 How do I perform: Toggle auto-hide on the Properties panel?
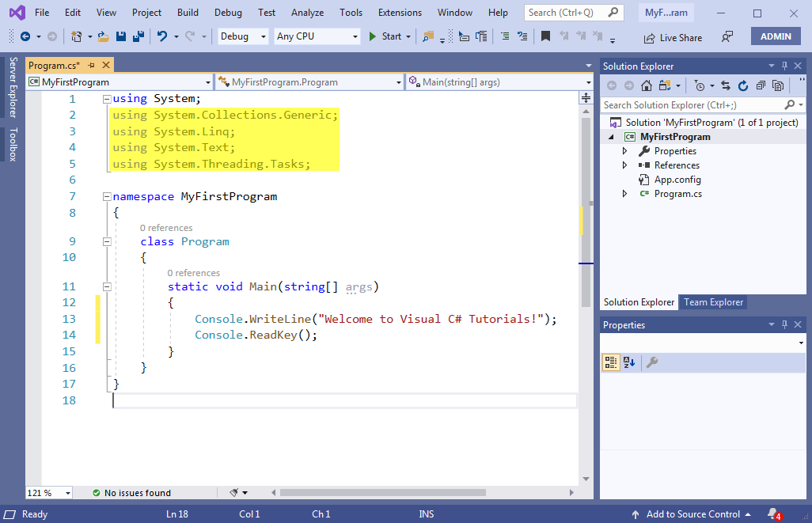[784, 324]
